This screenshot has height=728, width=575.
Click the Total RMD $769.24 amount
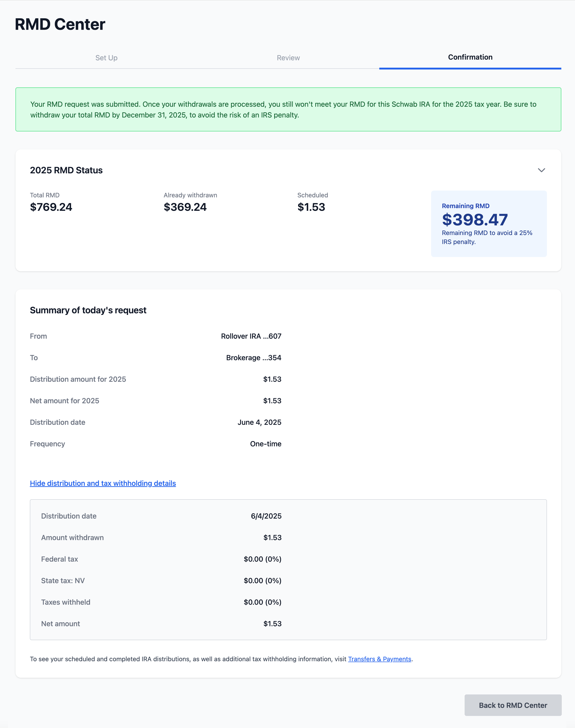[x=51, y=207]
